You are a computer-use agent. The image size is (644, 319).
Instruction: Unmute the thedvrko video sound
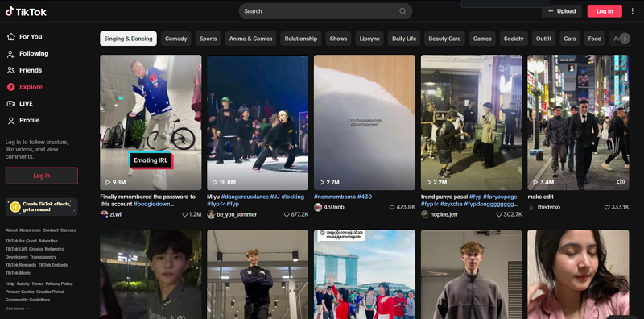pos(621,182)
